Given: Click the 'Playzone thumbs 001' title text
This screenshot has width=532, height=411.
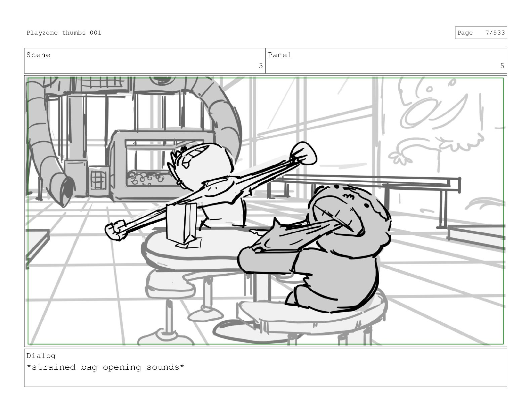Looking at the screenshot, I should click(x=64, y=33).
